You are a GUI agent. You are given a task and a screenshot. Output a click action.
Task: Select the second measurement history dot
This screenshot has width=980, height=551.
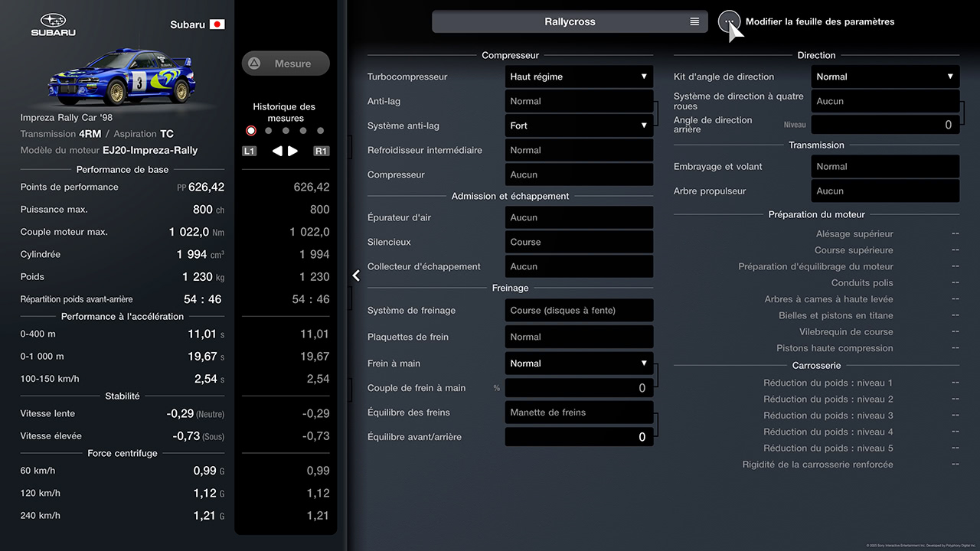tap(269, 131)
